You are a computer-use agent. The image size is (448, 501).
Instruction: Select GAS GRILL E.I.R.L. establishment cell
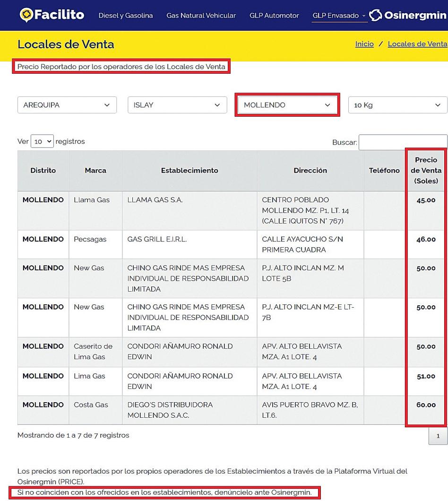[x=190, y=244]
